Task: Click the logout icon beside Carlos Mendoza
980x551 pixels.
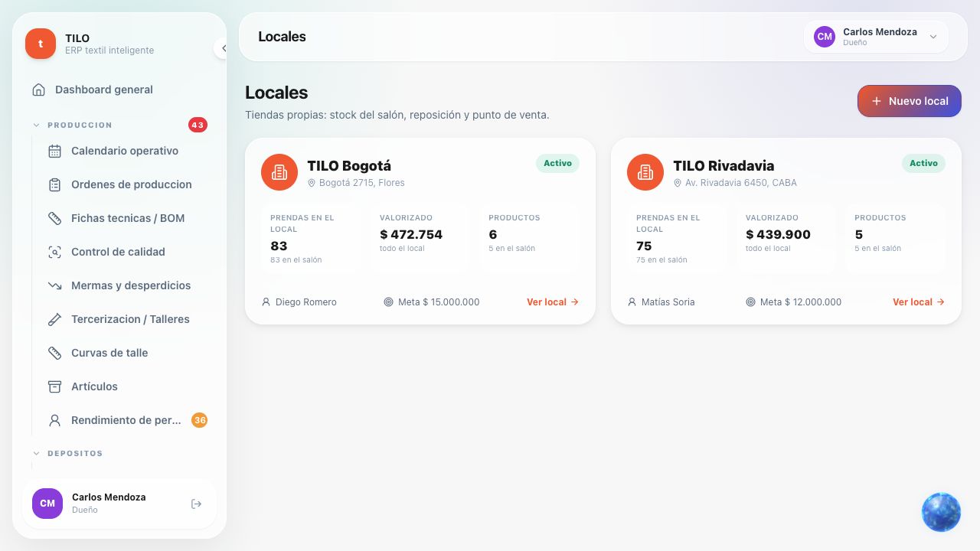Action: (196, 504)
